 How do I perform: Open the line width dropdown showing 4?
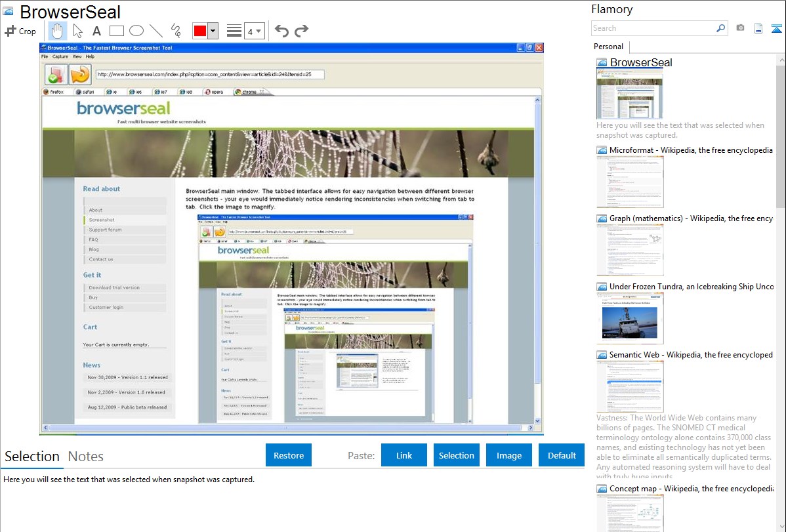pos(255,31)
